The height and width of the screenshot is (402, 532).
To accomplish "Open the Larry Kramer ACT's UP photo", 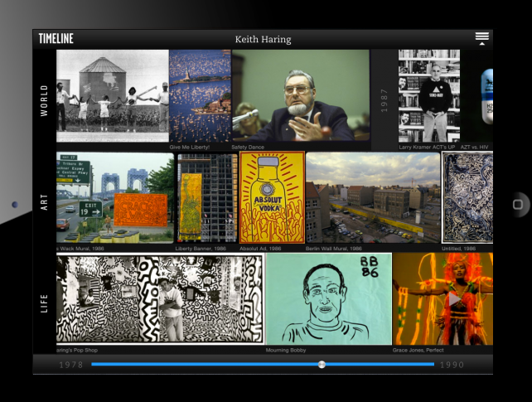I will click(x=429, y=96).
